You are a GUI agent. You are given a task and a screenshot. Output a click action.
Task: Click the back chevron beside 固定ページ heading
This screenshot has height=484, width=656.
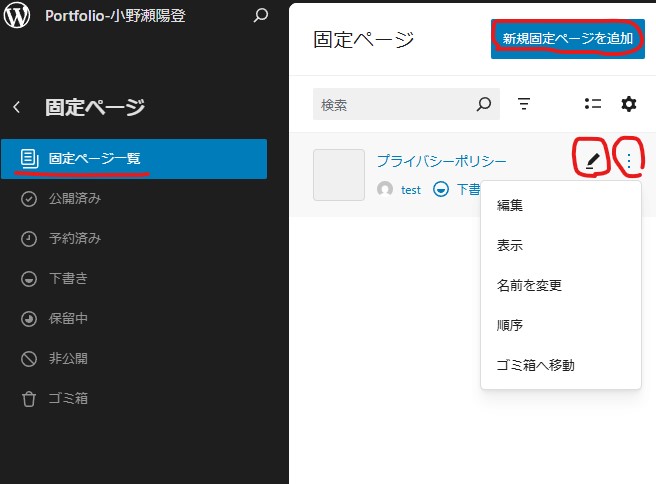[17, 107]
